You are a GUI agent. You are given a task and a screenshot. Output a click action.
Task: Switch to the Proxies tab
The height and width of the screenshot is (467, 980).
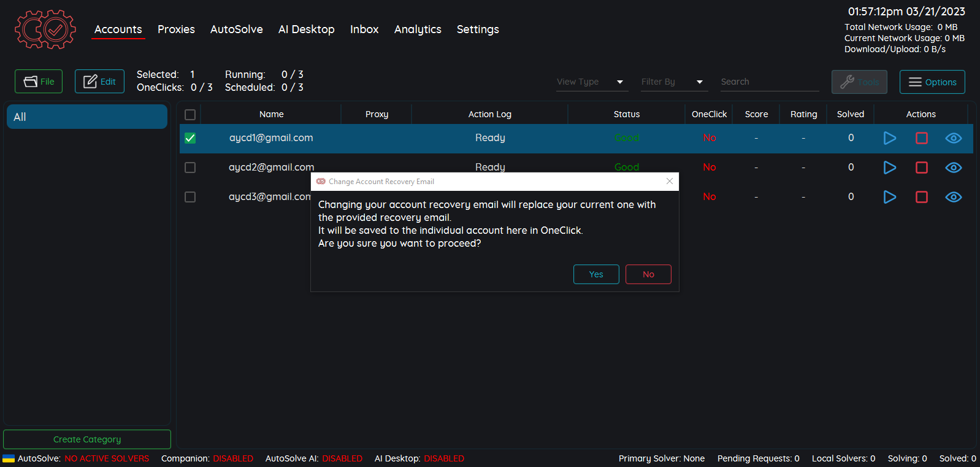[176, 29]
